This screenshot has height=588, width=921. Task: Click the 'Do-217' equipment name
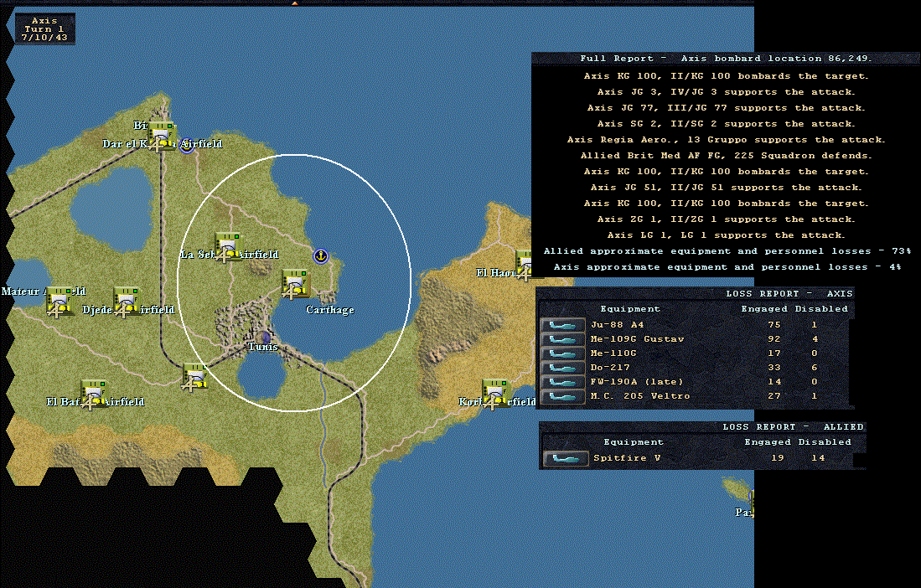(610, 368)
